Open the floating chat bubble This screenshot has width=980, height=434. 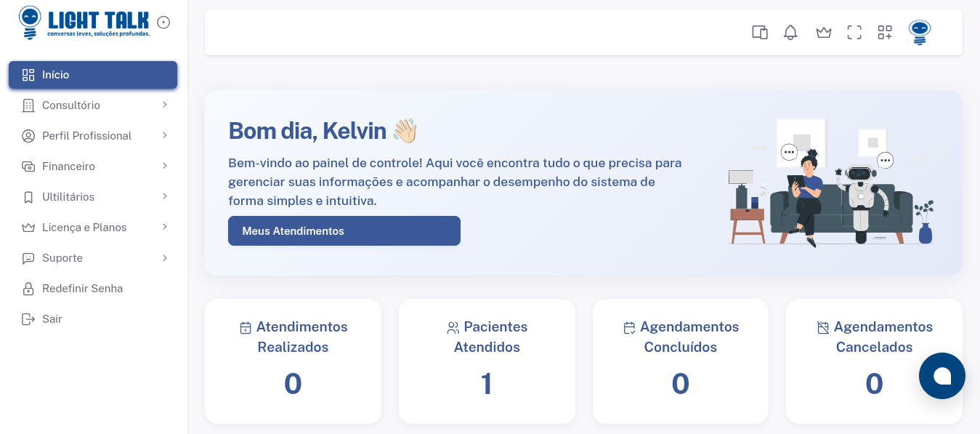tap(941, 376)
